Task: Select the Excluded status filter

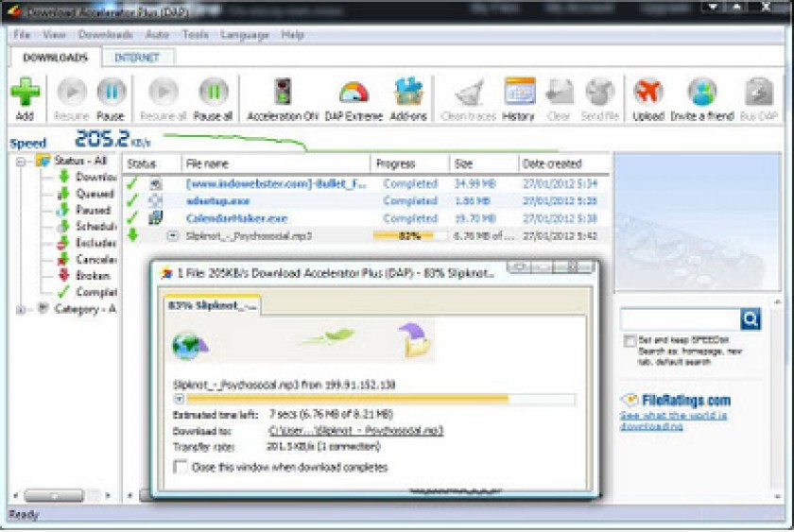Action: [87, 243]
